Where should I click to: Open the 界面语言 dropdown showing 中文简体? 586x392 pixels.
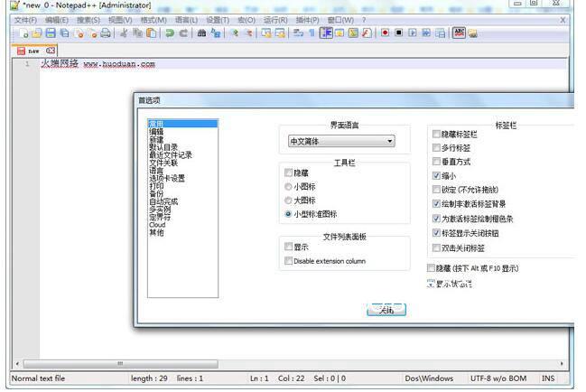point(341,141)
